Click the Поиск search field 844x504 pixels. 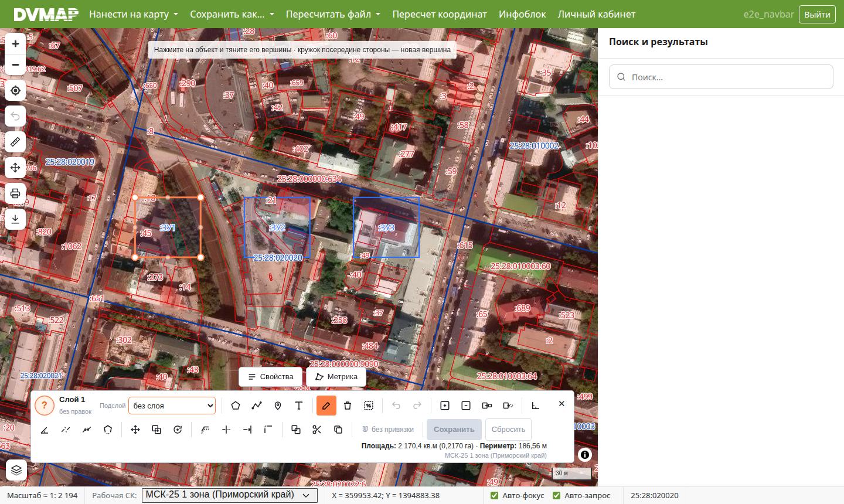(x=721, y=77)
